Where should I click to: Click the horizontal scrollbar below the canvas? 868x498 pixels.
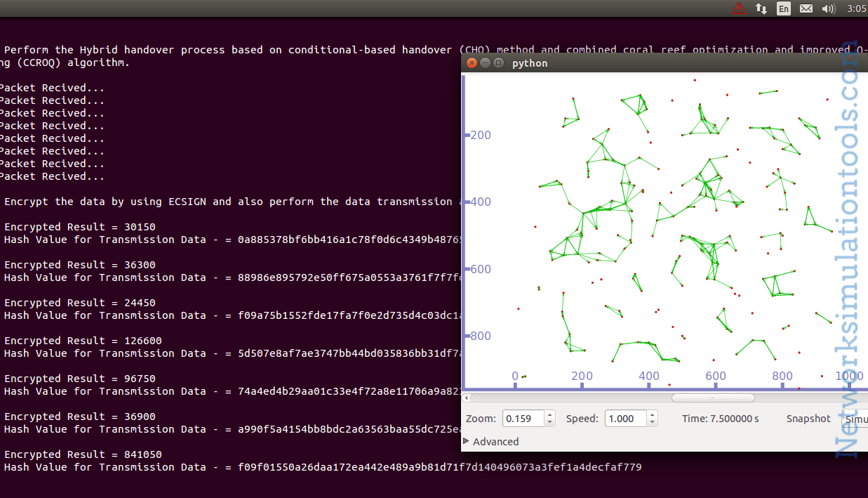click(x=713, y=397)
